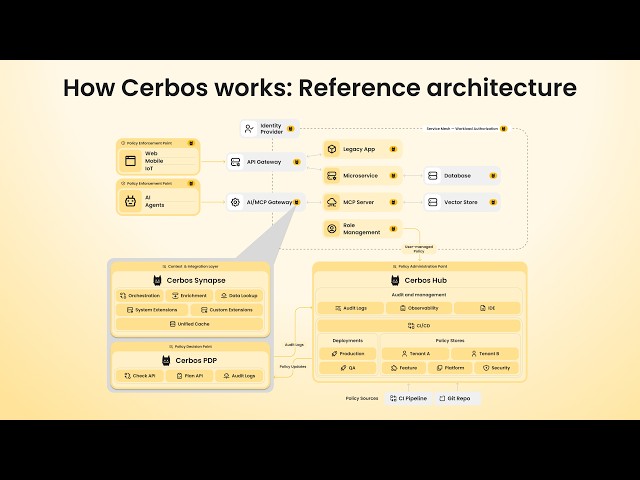This screenshot has height=480, width=640.
Task: Click the "Deployments" heading in Cerbos Hub
Action: pyautogui.click(x=348, y=340)
